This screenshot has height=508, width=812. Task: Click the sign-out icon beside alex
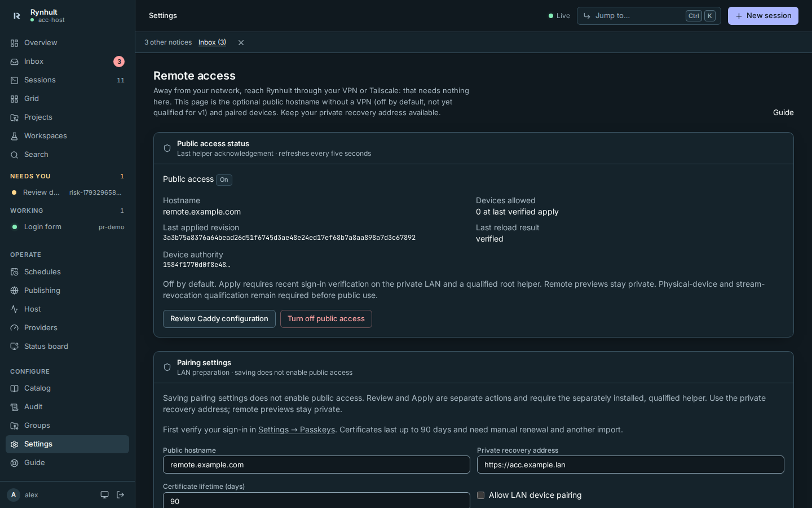point(121,495)
